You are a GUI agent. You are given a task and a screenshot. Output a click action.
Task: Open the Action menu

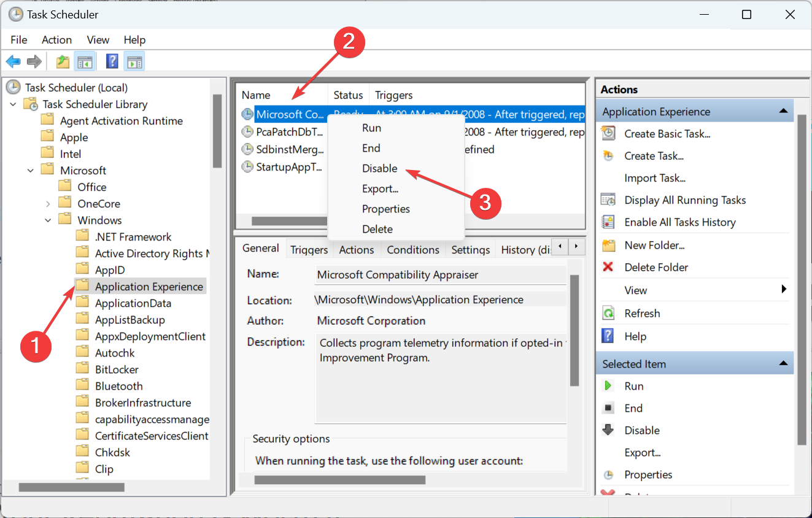pyautogui.click(x=56, y=40)
